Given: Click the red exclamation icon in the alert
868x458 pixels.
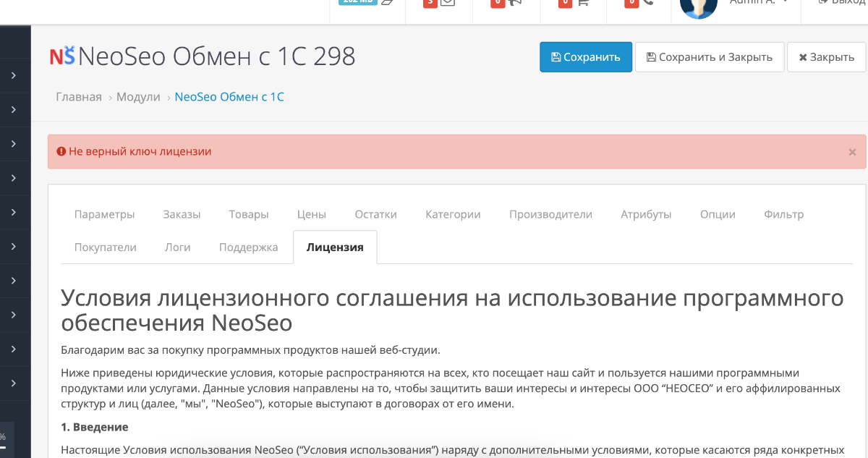Looking at the screenshot, I should pos(61,151).
